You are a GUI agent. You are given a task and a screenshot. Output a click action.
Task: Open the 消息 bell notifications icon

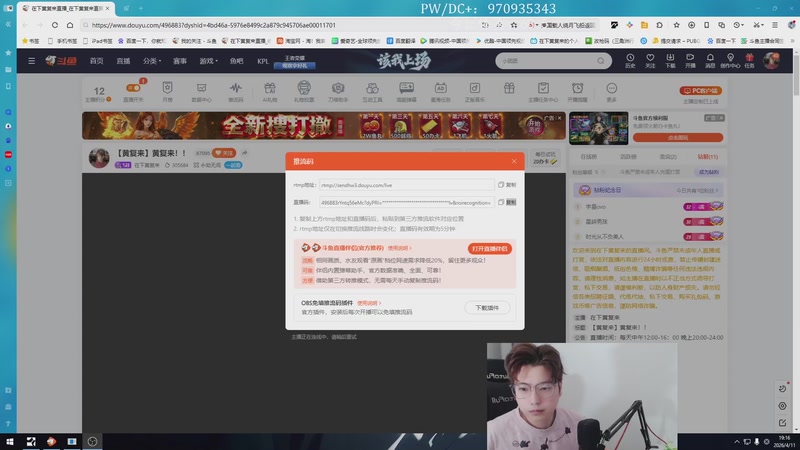click(710, 61)
